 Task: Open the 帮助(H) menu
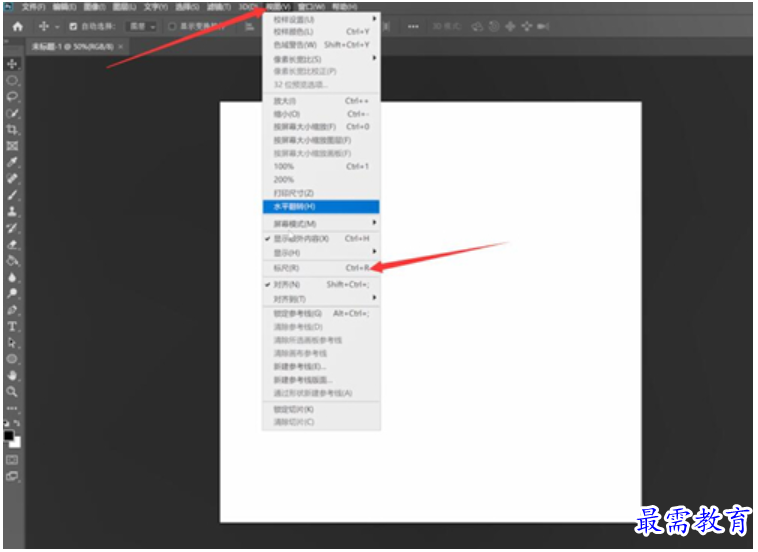[x=345, y=7]
